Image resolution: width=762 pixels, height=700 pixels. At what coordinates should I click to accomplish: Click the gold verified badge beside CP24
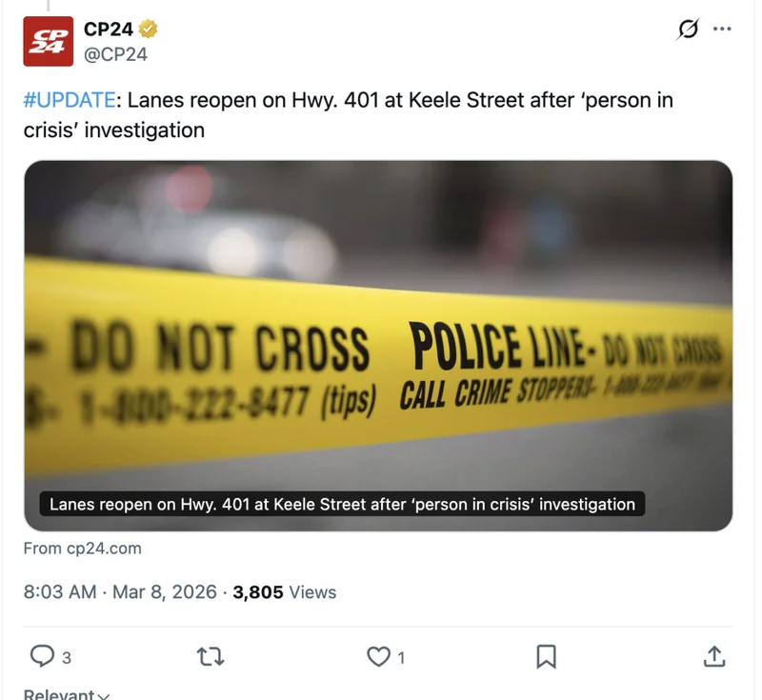click(148, 30)
